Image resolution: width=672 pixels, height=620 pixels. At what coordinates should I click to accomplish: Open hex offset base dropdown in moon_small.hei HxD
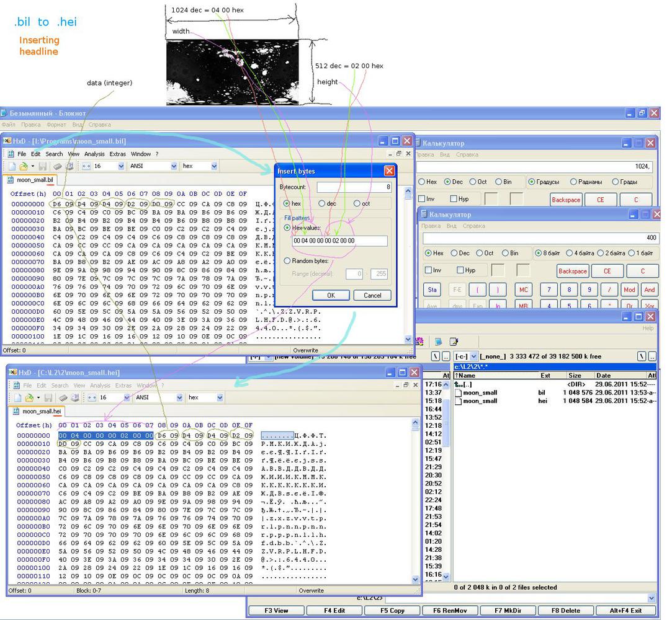[220, 398]
